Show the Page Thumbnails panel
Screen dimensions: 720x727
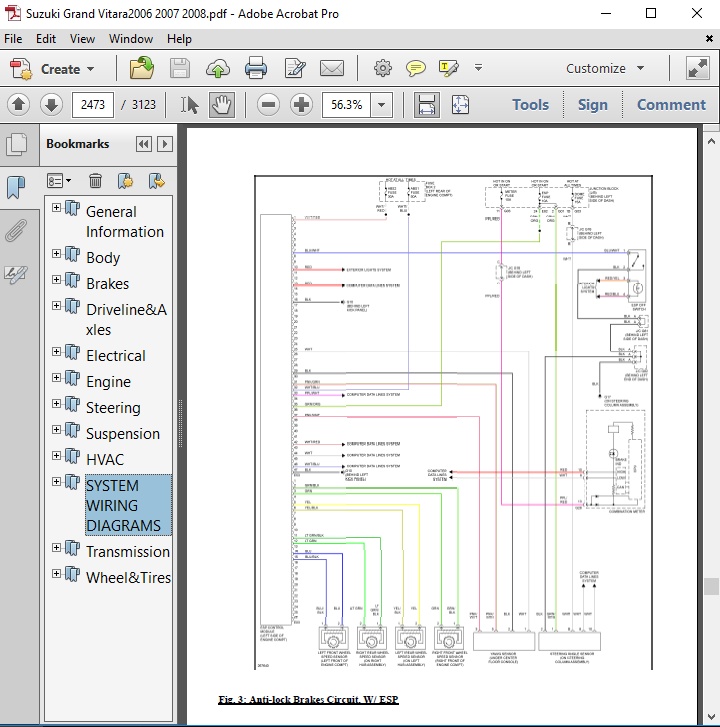(x=17, y=144)
